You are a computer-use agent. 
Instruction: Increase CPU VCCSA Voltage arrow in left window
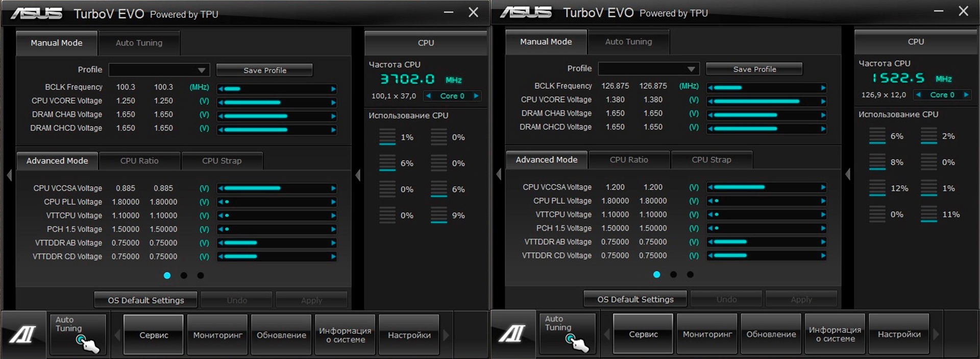point(333,188)
